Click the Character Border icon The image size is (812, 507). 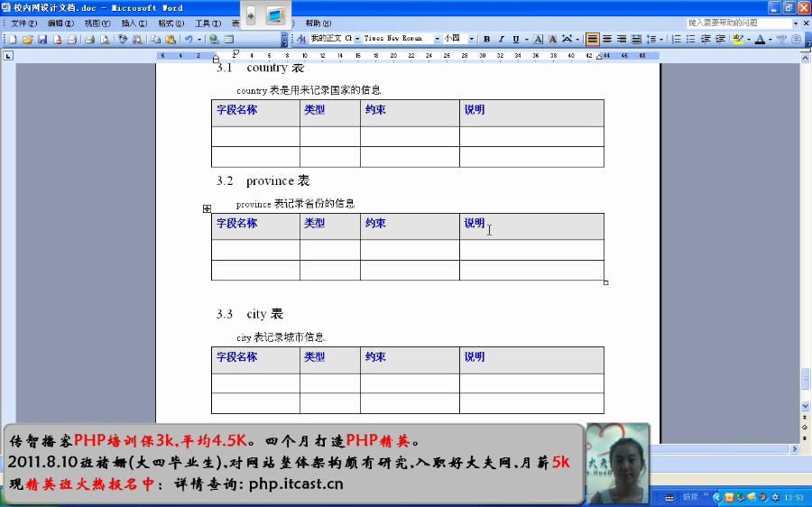coord(538,39)
